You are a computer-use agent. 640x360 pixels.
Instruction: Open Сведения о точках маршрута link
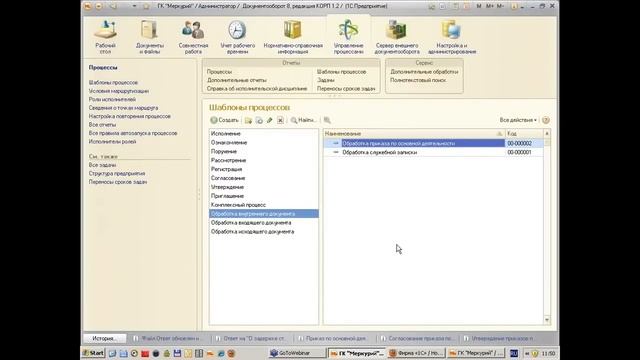tap(123, 108)
